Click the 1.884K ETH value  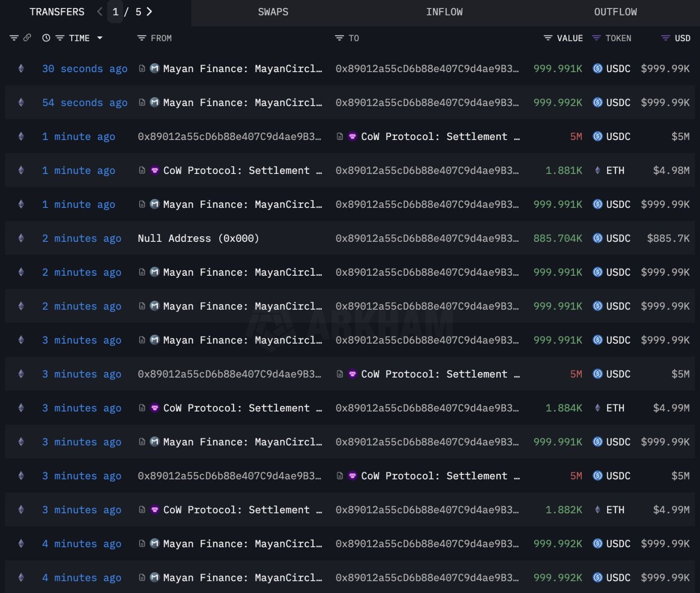pyautogui.click(x=563, y=408)
